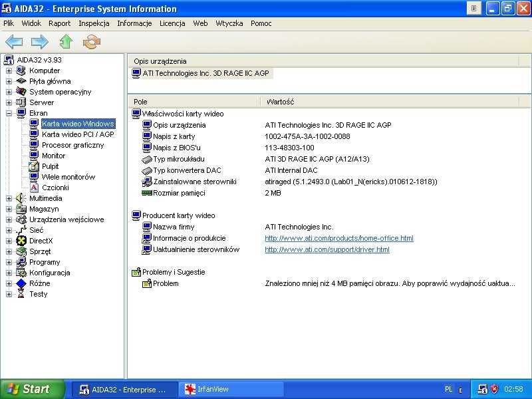This screenshot has height=399, width=532.
Task: Click the Magazyn storage icon
Action: tap(21, 209)
